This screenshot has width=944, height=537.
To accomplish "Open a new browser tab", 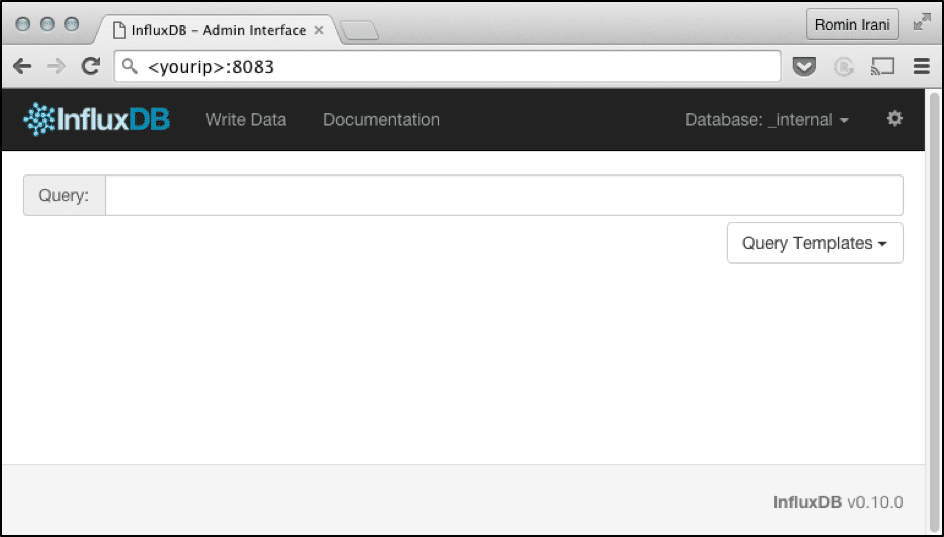I will click(359, 31).
